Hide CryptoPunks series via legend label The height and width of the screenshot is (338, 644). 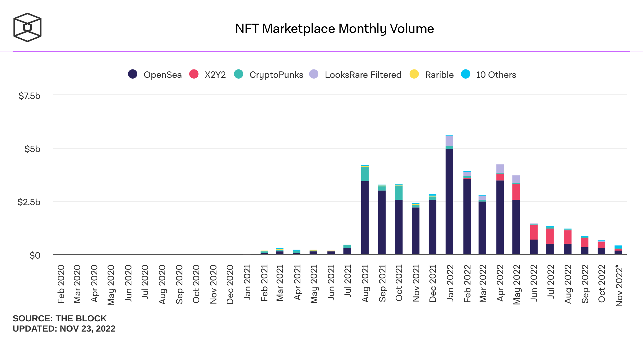click(x=276, y=75)
